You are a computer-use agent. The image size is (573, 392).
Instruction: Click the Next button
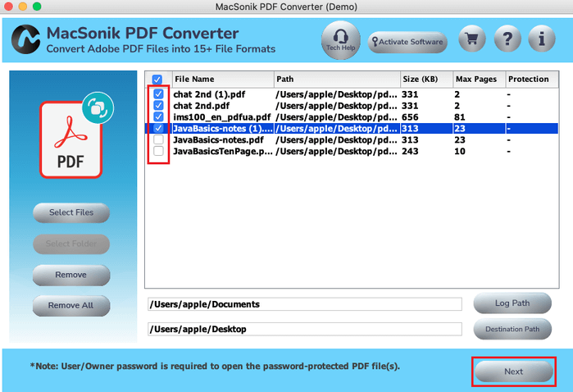click(513, 371)
